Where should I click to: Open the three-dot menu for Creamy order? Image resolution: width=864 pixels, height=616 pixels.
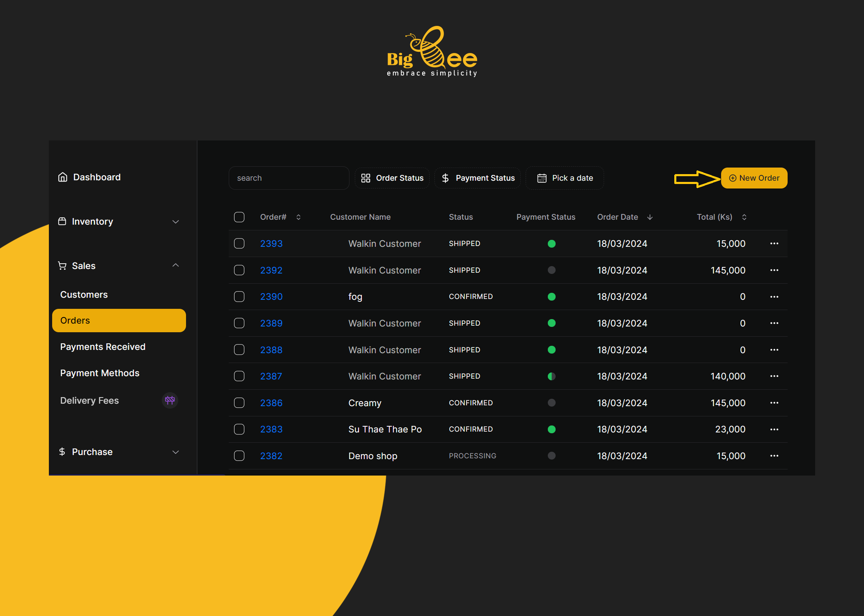coord(774,403)
